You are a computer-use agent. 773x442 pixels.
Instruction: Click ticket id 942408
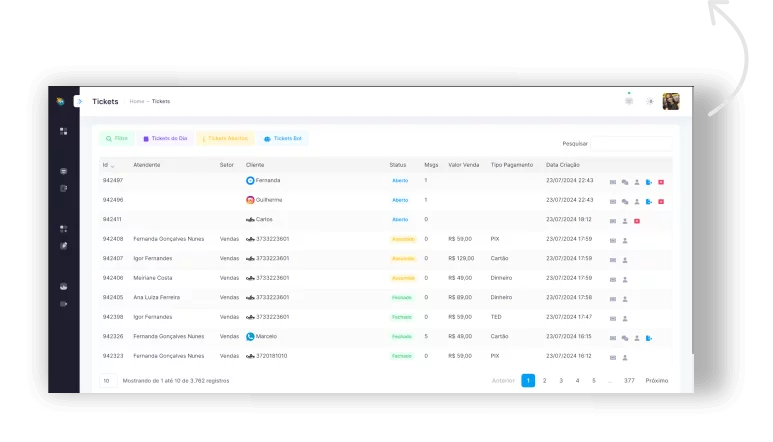coord(113,239)
